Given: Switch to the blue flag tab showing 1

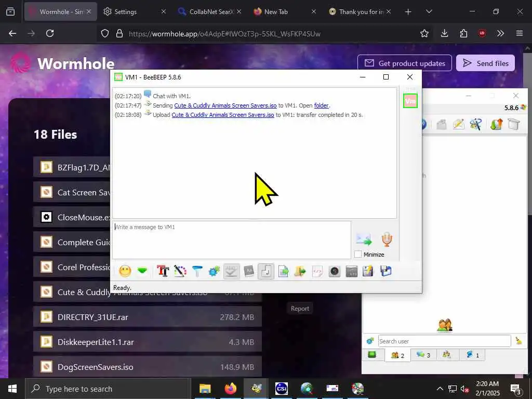Looking at the screenshot, I should [472, 355].
